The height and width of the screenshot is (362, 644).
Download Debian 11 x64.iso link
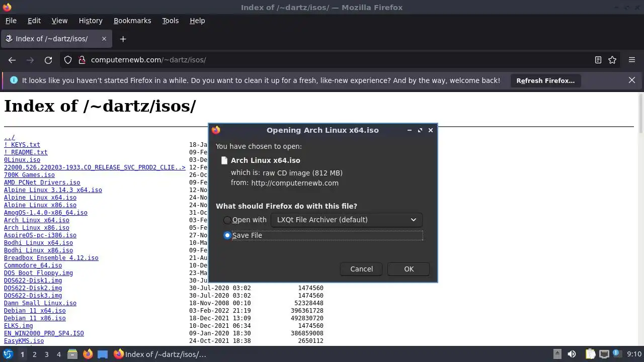click(35, 311)
